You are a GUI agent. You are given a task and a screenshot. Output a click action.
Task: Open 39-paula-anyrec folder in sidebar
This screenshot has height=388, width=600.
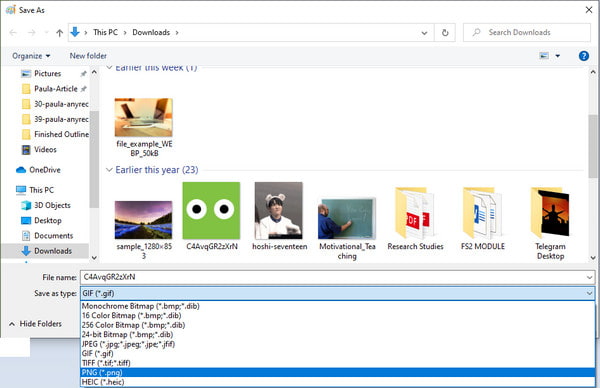[x=55, y=119]
